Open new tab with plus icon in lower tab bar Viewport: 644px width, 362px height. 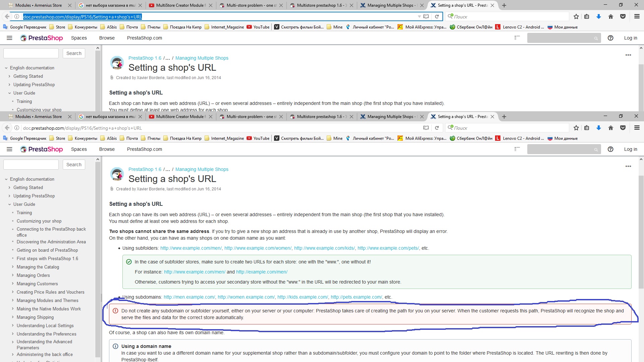504,117
